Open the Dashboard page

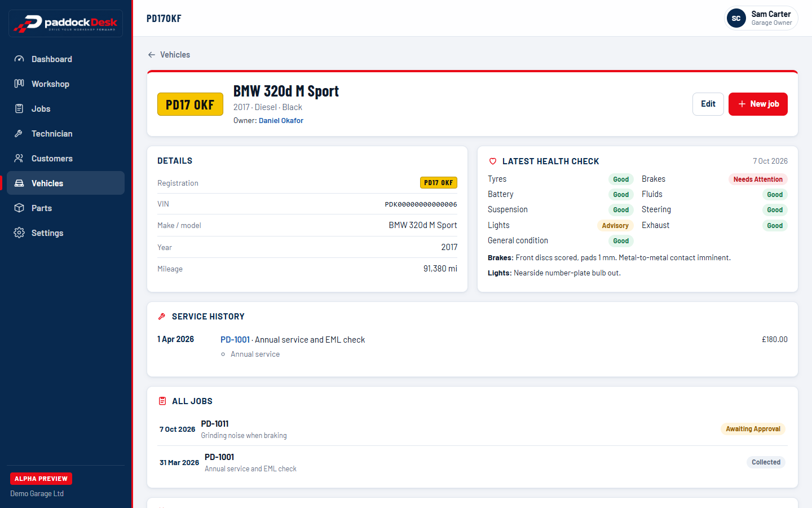pos(65,59)
